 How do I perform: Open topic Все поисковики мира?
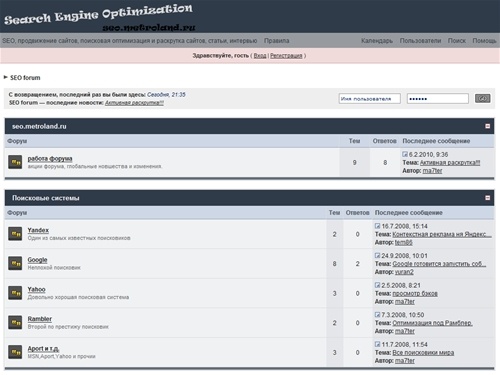pos(423,352)
